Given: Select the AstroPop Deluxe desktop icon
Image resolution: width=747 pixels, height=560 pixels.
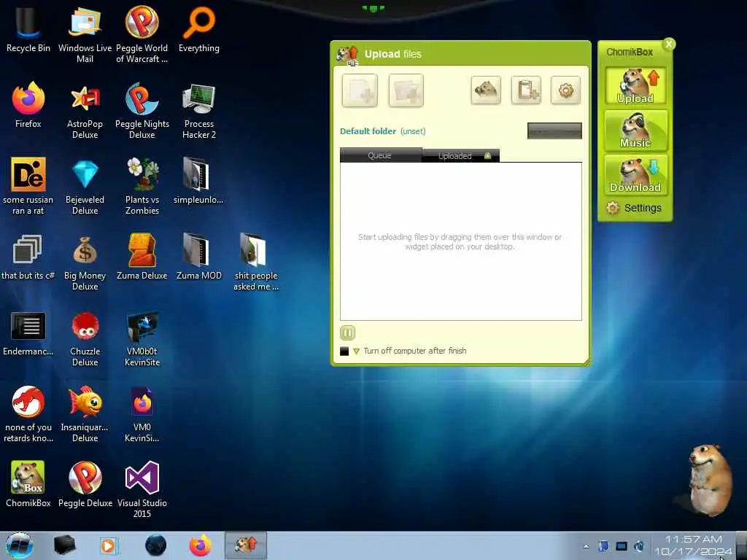Looking at the screenshot, I should coord(85,111).
